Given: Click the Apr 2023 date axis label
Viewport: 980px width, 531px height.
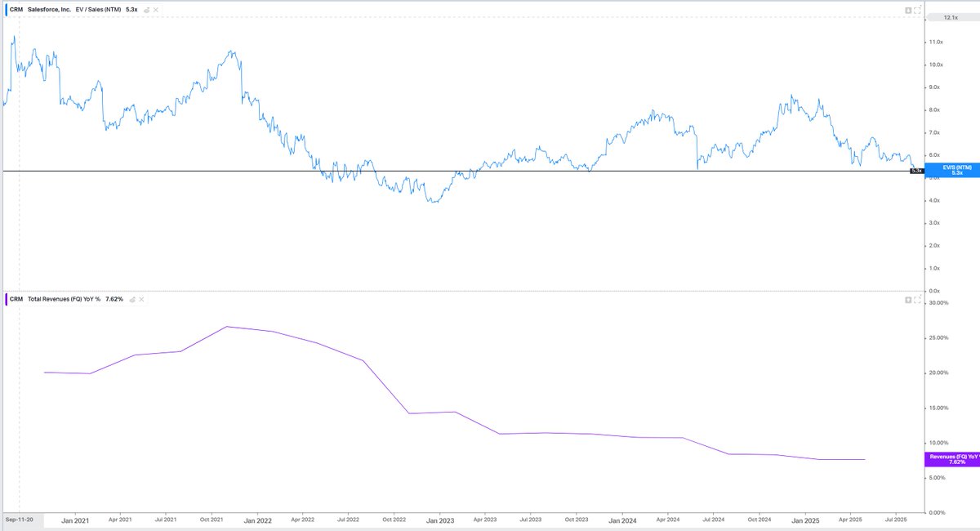Looking at the screenshot, I should pos(485,519).
